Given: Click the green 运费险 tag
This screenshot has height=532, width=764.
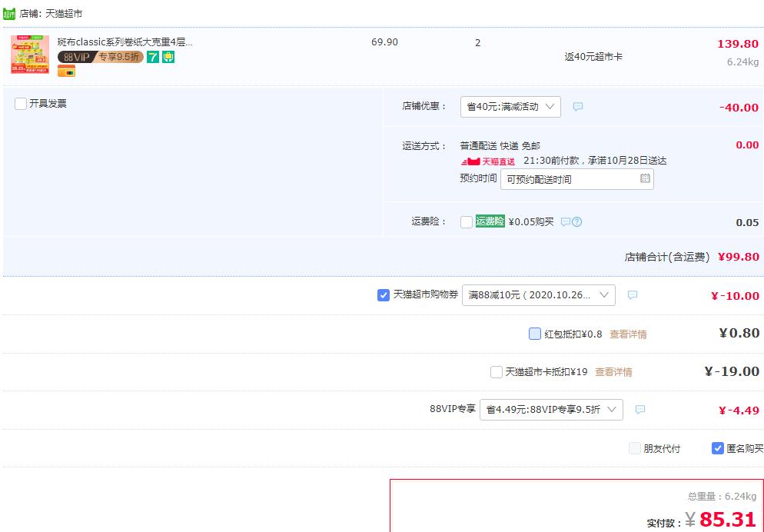Looking at the screenshot, I should tap(490, 221).
